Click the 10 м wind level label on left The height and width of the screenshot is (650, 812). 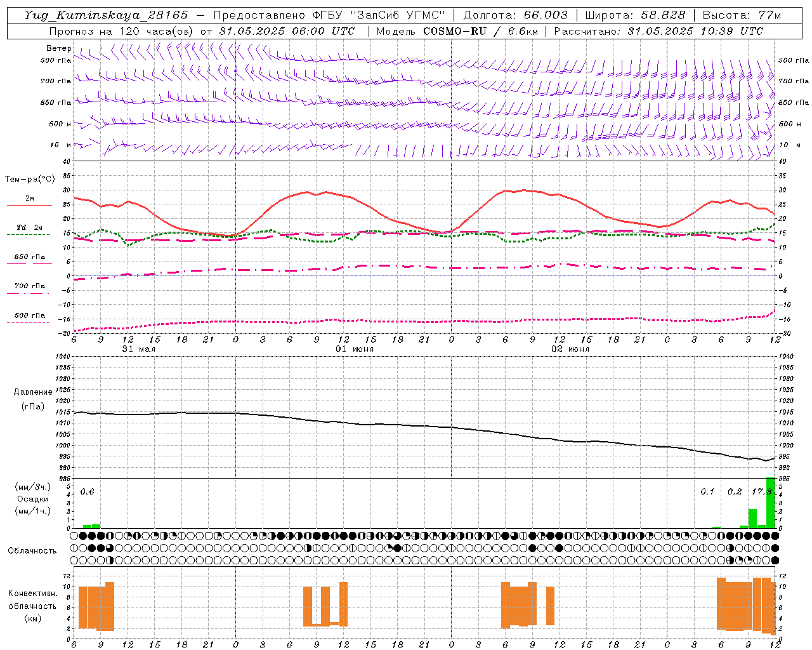pyautogui.click(x=60, y=145)
